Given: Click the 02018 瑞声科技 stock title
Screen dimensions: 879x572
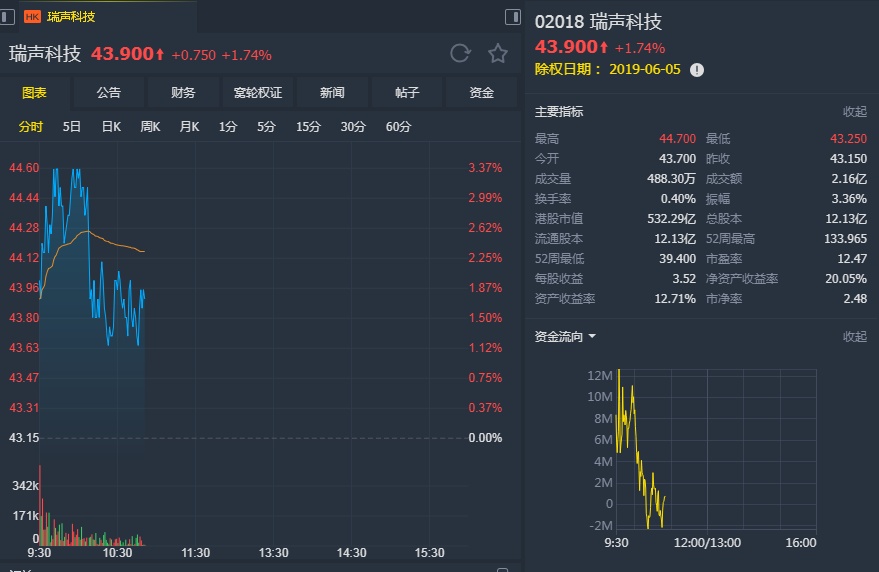Looking at the screenshot, I should 598,22.
